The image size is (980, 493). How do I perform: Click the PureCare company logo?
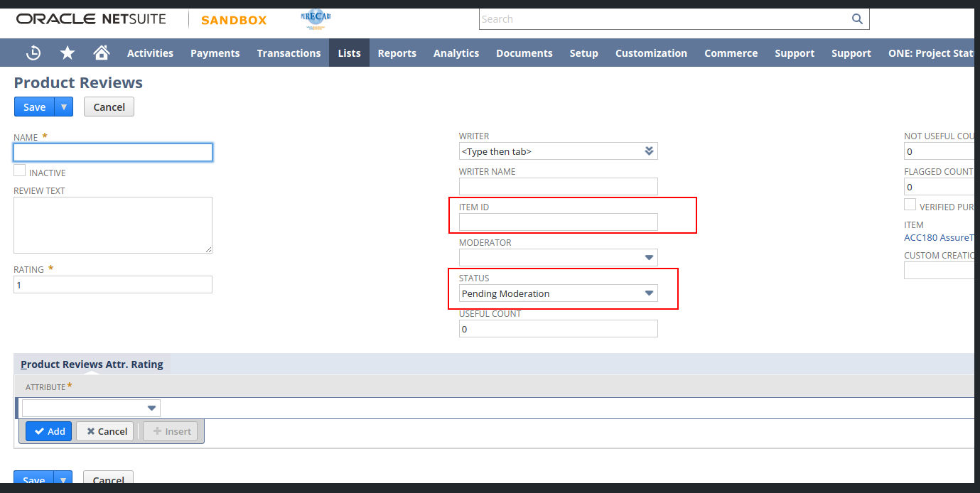coord(316,18)
